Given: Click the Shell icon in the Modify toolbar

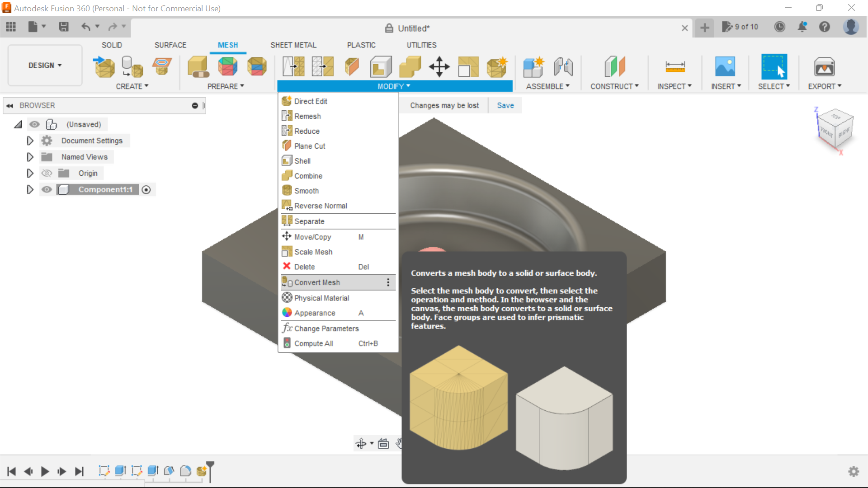Looking at the screenshot, I should pos(381,66).
